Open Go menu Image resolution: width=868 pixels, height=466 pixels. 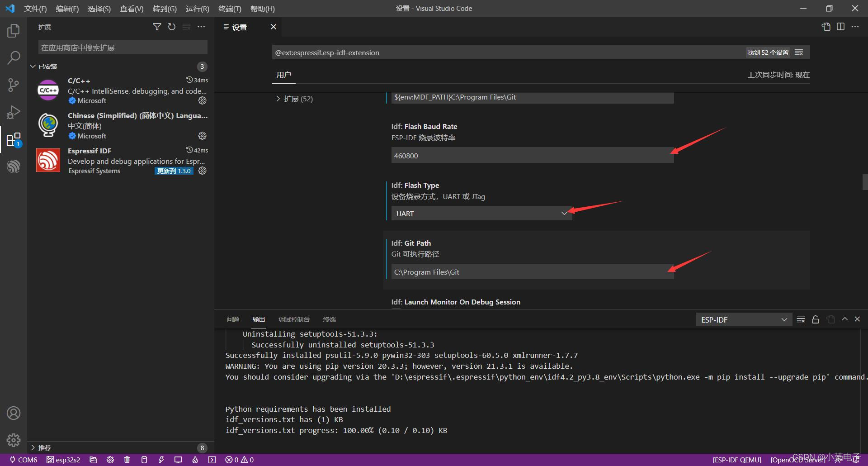[x=165, y=9]
